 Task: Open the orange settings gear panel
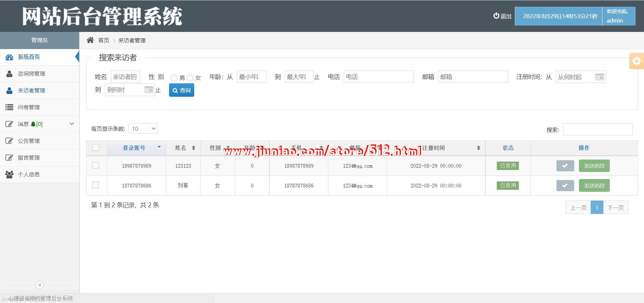(x=636, y=61)
